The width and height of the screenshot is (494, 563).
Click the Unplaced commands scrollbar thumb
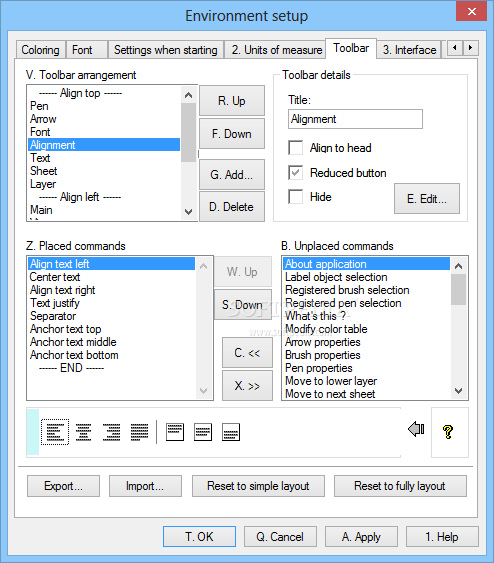coord(458,289)
